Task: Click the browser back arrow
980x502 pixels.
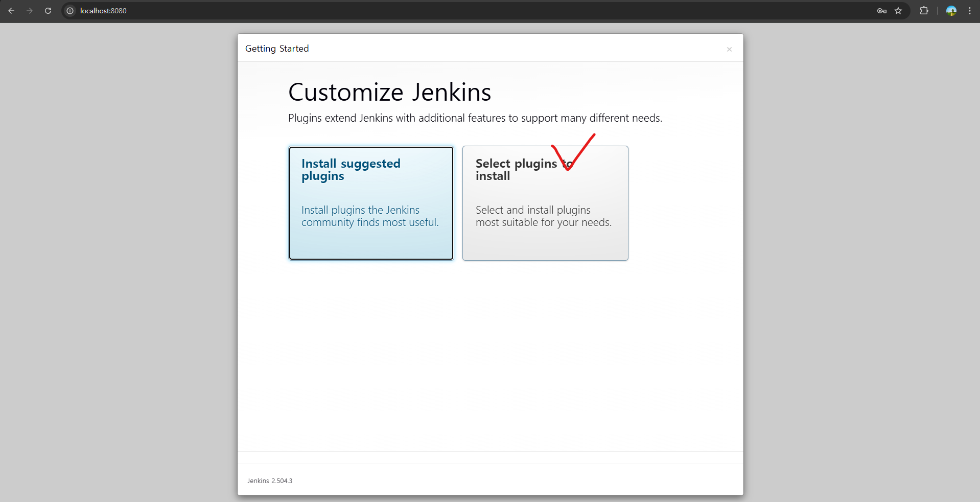Action: [11, 11]
